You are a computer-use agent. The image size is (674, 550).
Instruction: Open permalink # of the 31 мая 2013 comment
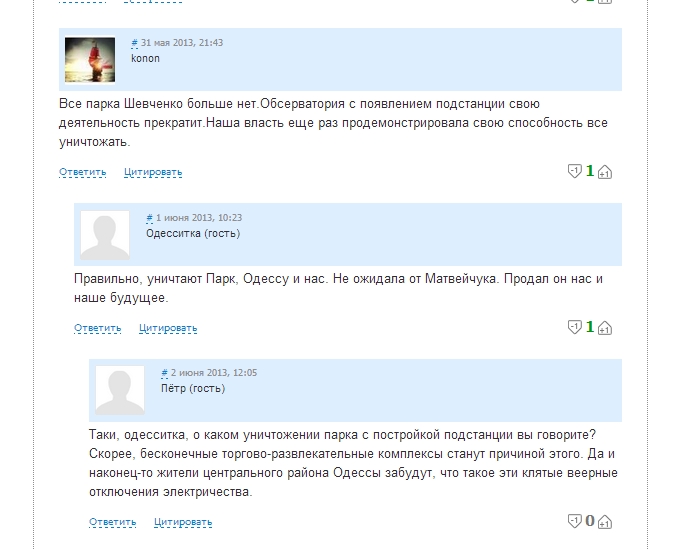coord(135,43)
